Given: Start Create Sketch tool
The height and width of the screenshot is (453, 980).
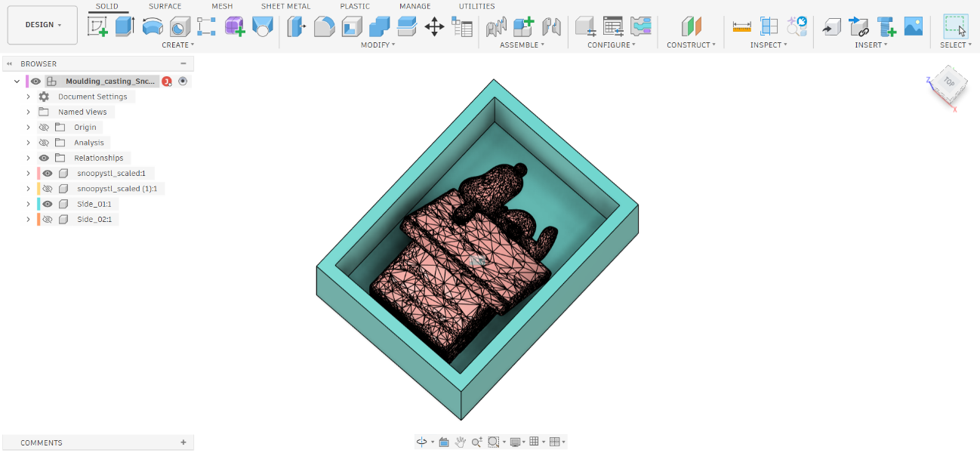Looking at the screenshot, I should (97, 27).
